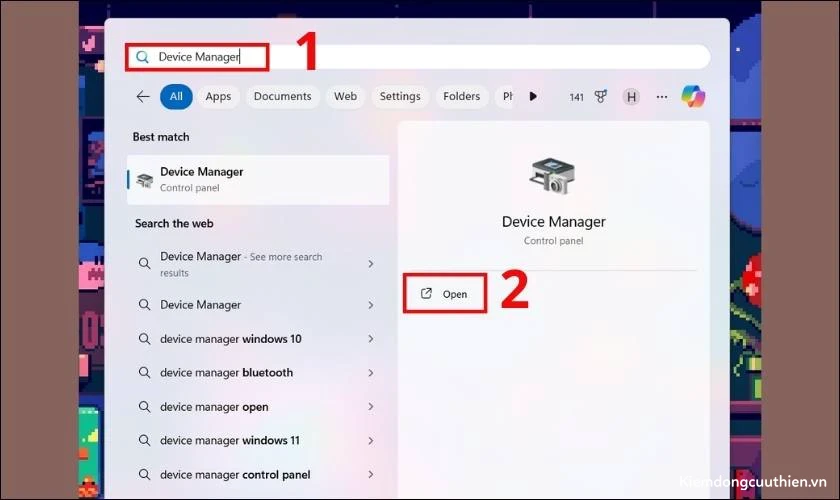Open the rewards trophy icon
840x500 pixels.
tap(601, 96)
